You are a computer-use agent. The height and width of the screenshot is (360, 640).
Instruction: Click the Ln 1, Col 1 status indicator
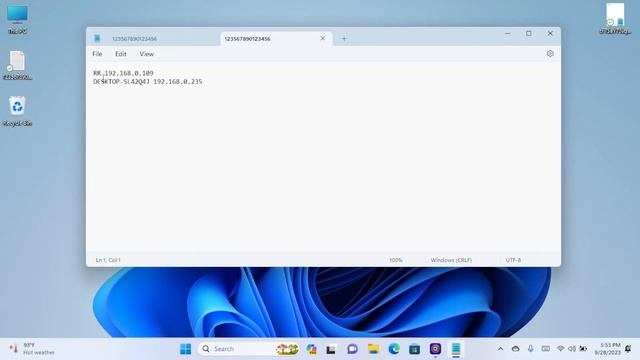(108, 260)
